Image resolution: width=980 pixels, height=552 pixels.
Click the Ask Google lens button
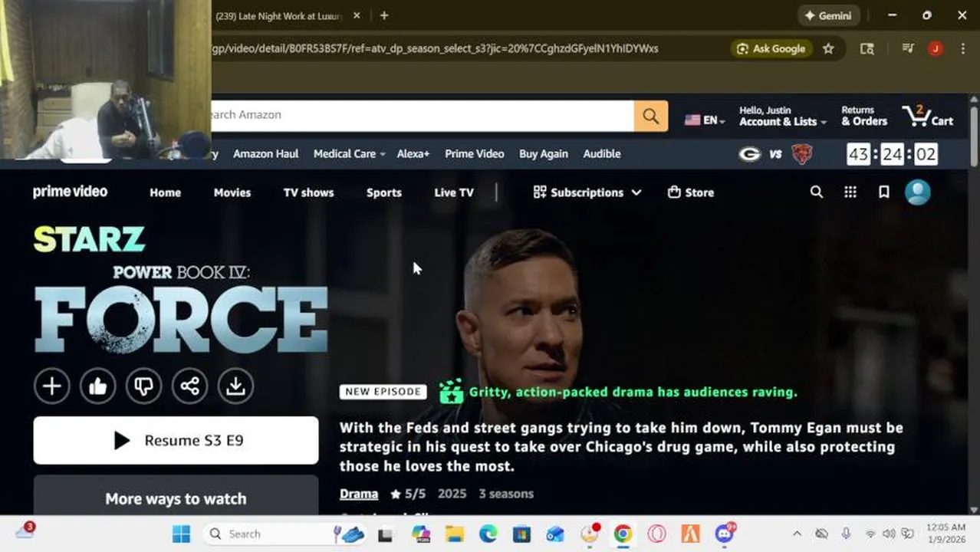click(771, 48)
